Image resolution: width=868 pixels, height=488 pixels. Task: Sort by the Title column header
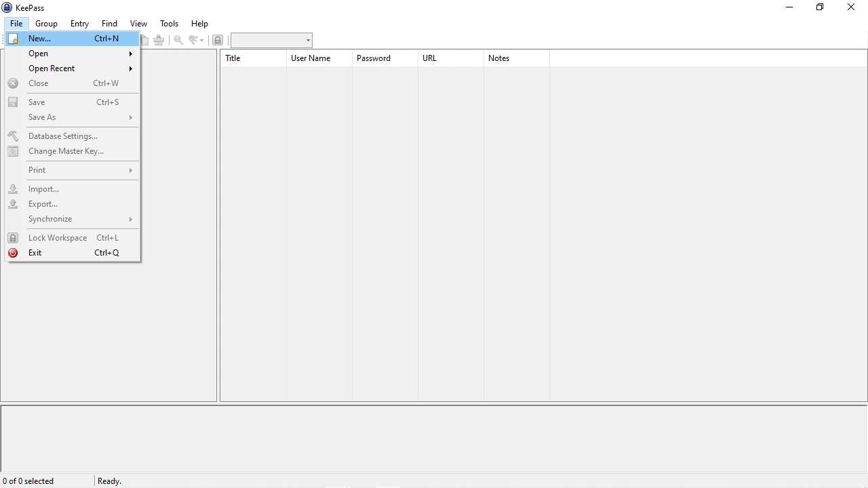tap(254, 58)
